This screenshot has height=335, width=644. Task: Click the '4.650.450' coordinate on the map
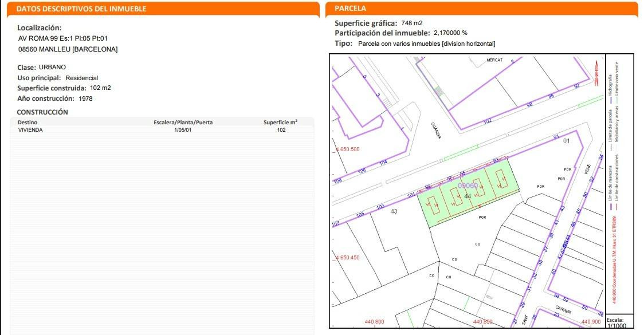point(348,258)
